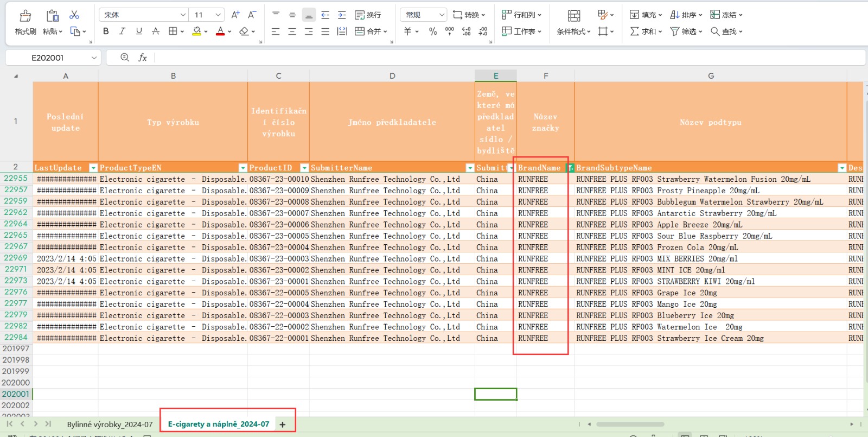Open the font color dropdown arrow

pyautogui.click(x=229, y=32)
